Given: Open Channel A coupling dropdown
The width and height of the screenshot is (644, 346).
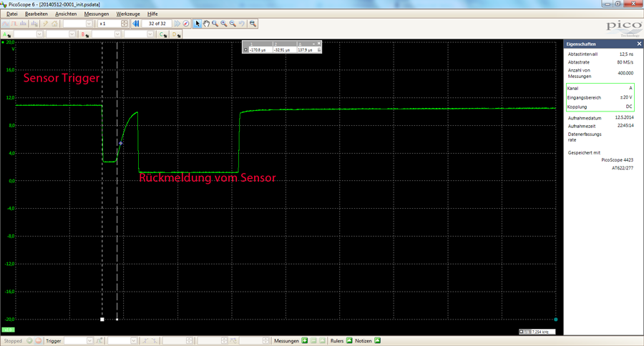Looking at the screenshot, I should 72,34.
